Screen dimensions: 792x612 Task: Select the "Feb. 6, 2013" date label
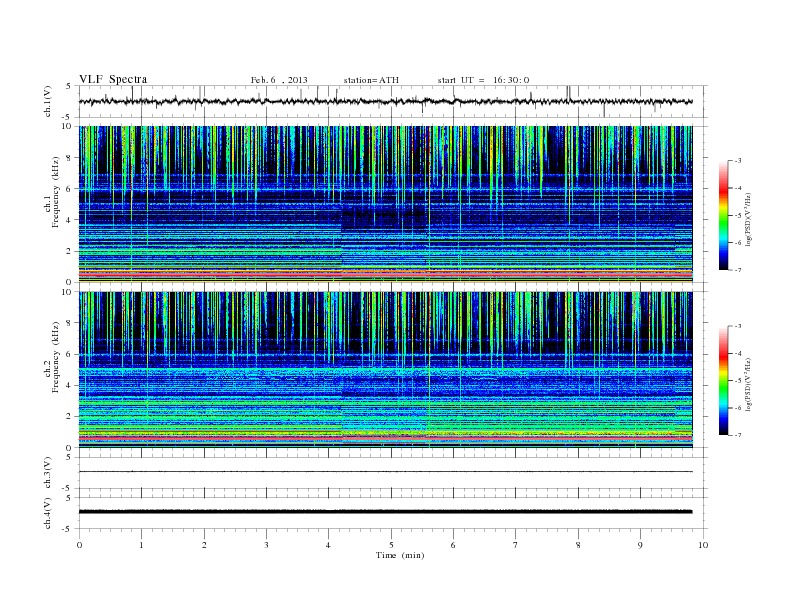click(x=279, y=80)
